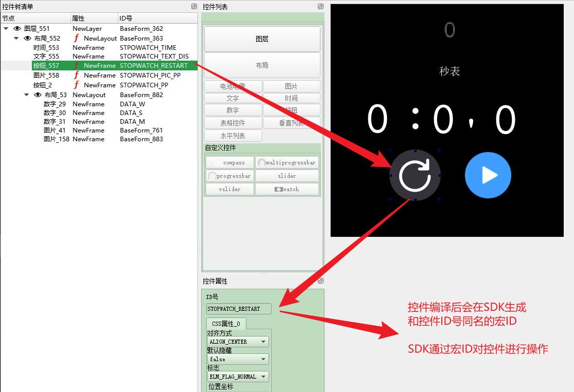Click the function icon in the 按钮_557 row
The height and width of the screenshot is (392, 574).
(x=76, y=65)
